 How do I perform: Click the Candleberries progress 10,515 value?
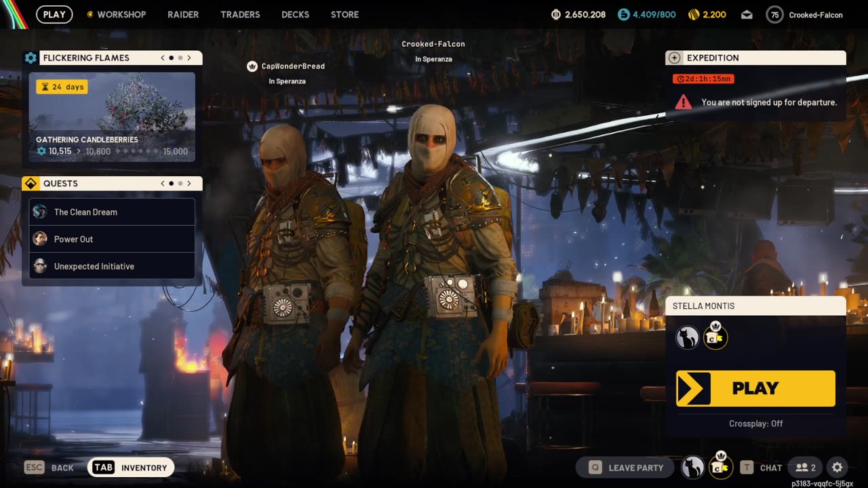60,151
